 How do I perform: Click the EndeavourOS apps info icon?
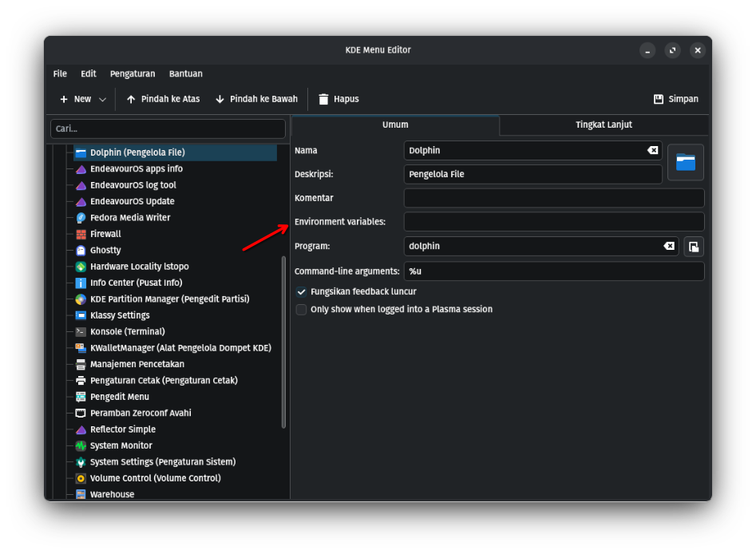pos(81,169)
